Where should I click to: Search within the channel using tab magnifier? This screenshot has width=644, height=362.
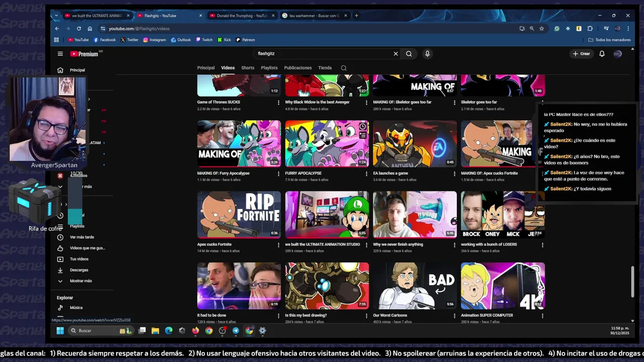point(344,68)
